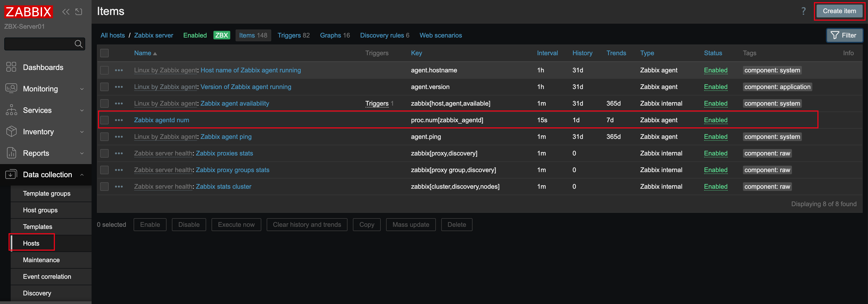868x304 pixels.
Task: Check the Zabbix agentd num row
Action: [104, 120]
